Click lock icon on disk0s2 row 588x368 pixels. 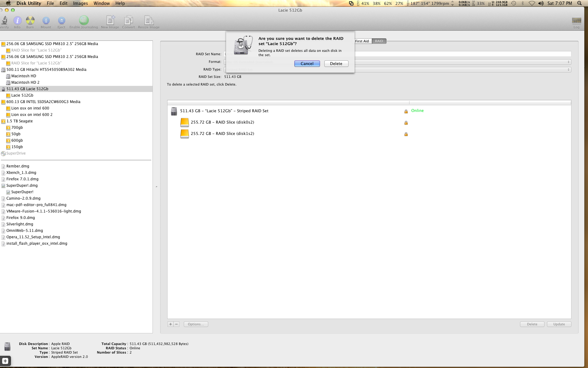tap(406, 123)
